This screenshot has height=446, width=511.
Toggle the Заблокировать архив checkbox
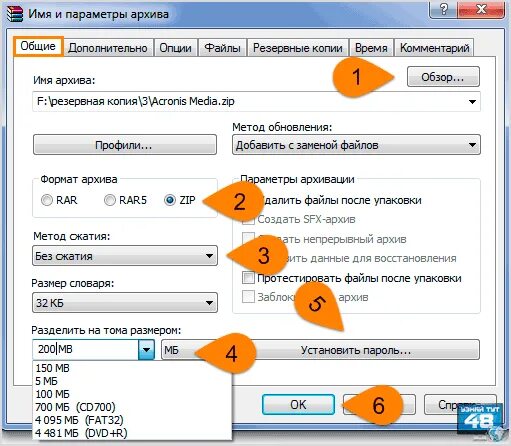[248, 297]
